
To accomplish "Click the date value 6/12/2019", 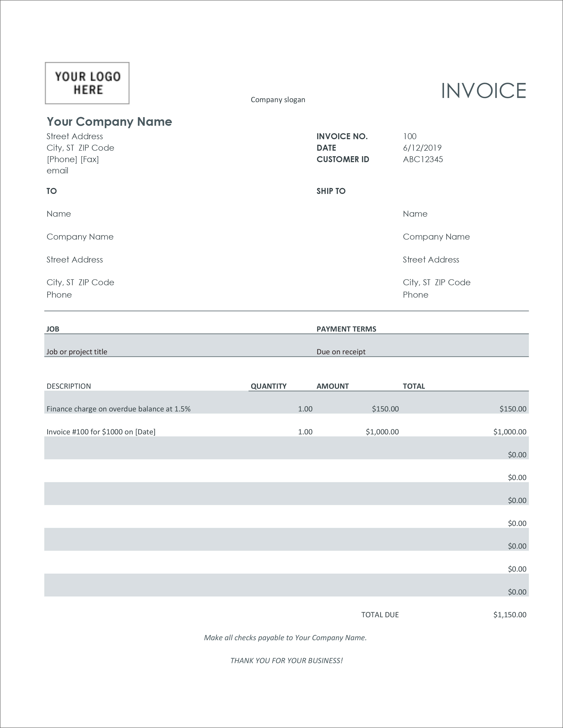I will [x=422, y=148].
